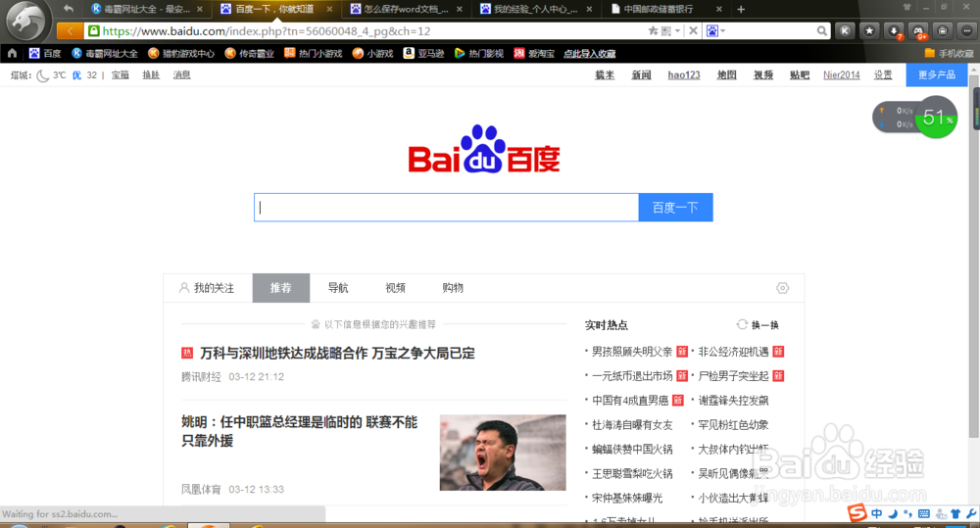The image size is (980, 528).
Task: Click the Baidu logo image
Action: pos(484,149)
